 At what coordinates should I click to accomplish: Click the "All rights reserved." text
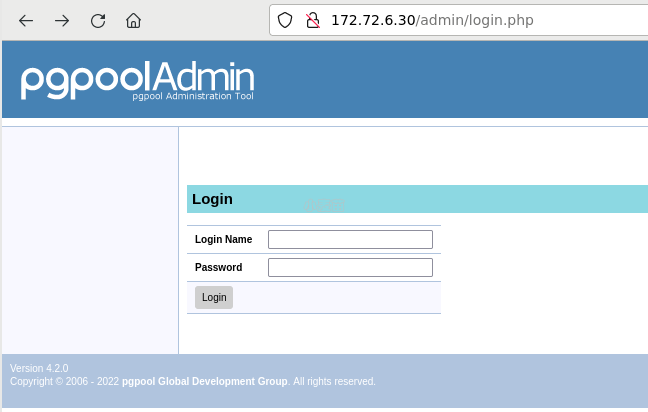click(334, 381)
